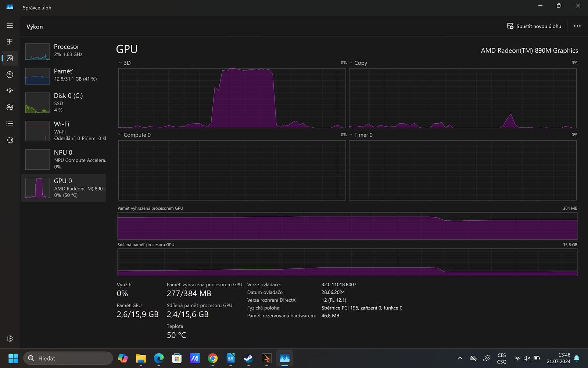The height and width of the screenshot is (368, 588).
Task: Click the Procesor mini graph thumbnail
Action: (x=37, y=52)
